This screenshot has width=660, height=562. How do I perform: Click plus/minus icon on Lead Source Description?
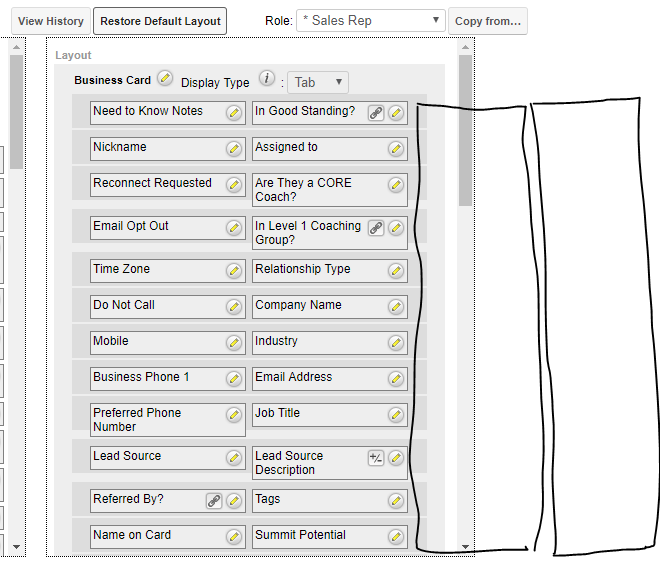[x=376, y=458]
